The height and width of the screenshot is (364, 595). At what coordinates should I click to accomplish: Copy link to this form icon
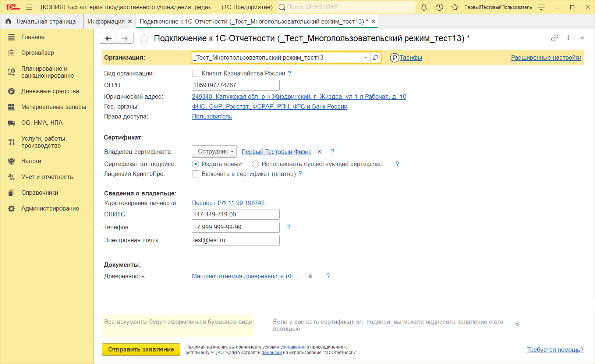555,38
